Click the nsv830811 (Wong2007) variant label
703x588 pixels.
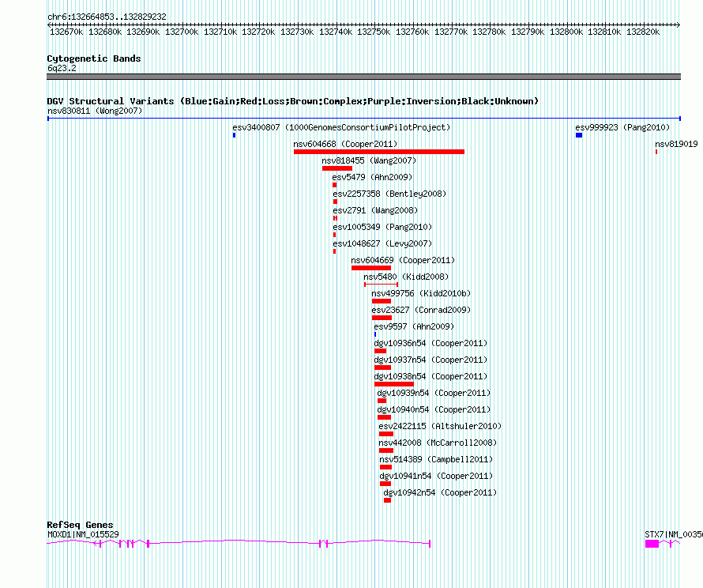coord(95,111)
